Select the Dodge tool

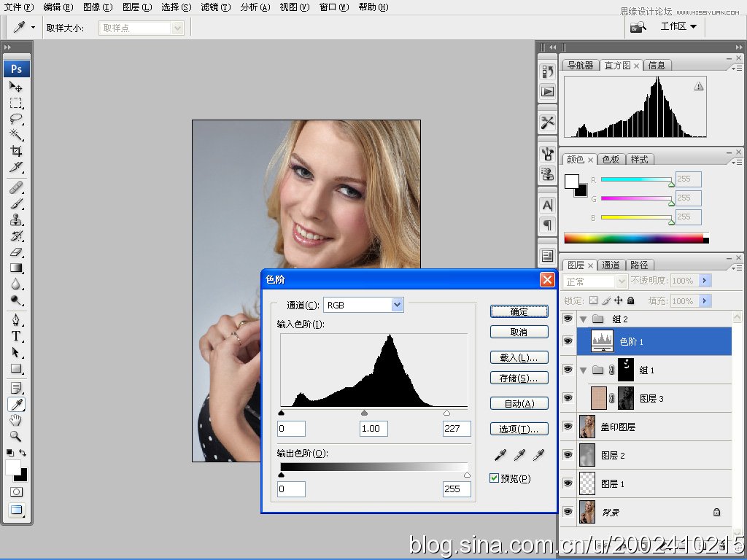(x=16, y=300)
